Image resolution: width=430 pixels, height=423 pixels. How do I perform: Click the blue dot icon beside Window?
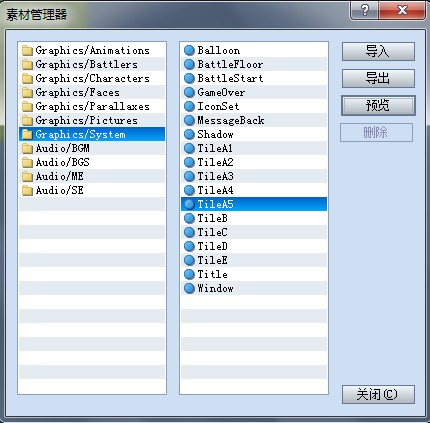tap(189, 288)
